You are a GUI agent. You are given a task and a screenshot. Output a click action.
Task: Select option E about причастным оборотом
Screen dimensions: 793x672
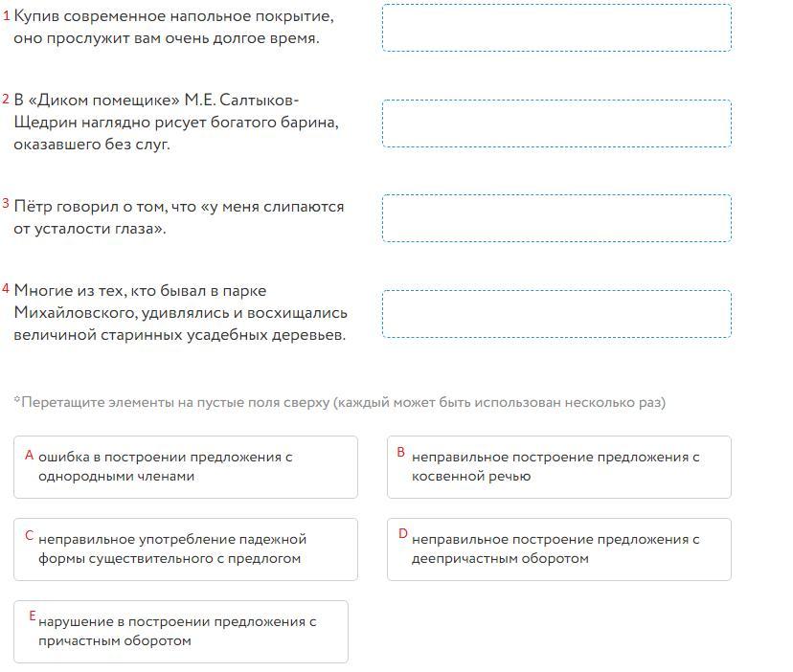point(181,632)
